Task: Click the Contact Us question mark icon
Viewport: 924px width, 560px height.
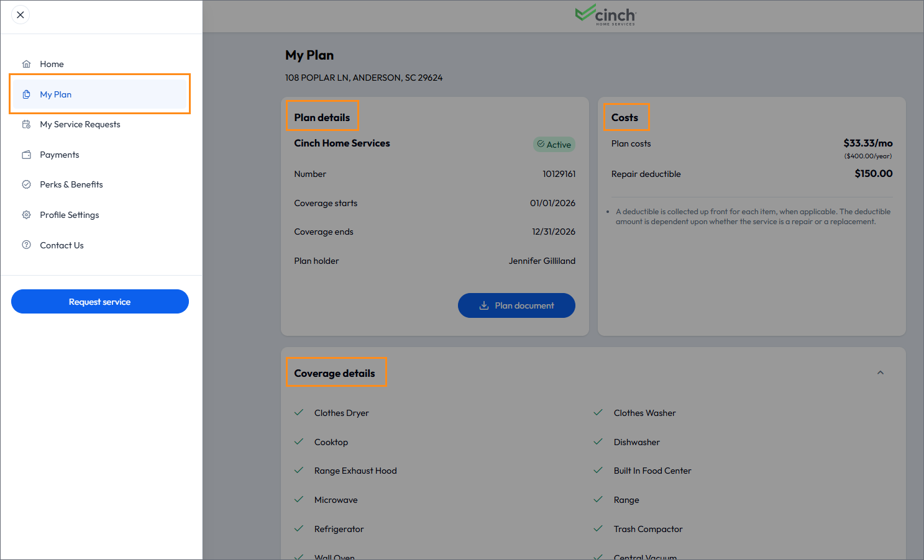Action: pyautogui.click(x=26, y=245)
